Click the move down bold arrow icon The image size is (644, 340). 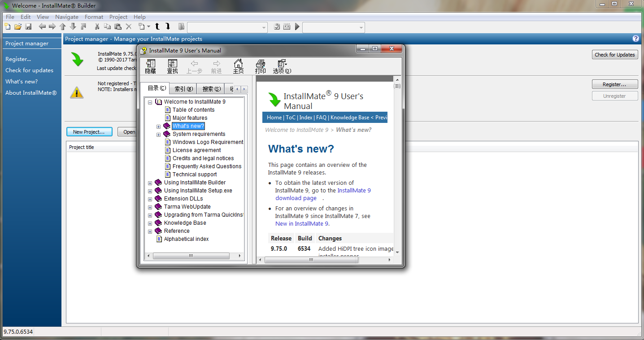click(x=168, y=27)
